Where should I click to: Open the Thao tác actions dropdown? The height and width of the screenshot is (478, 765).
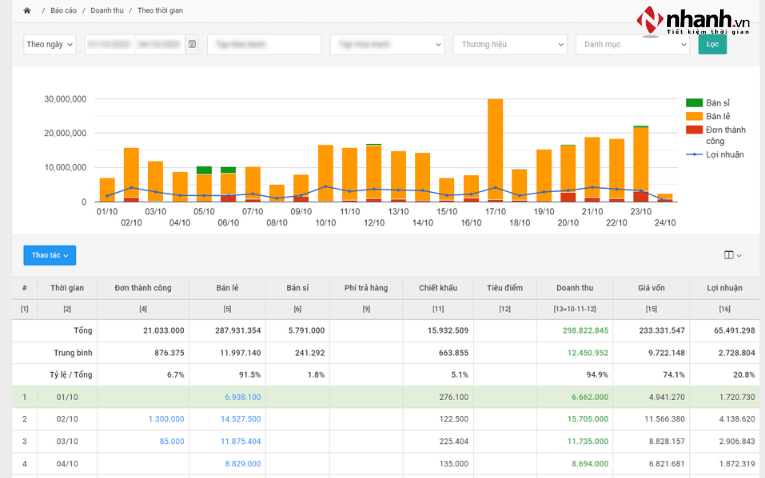pyautogui.click(x=49, y=256)
